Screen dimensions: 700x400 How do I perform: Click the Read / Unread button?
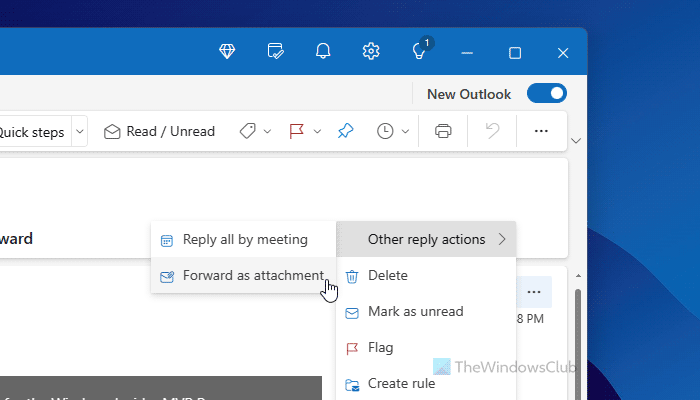coord(159,131)
